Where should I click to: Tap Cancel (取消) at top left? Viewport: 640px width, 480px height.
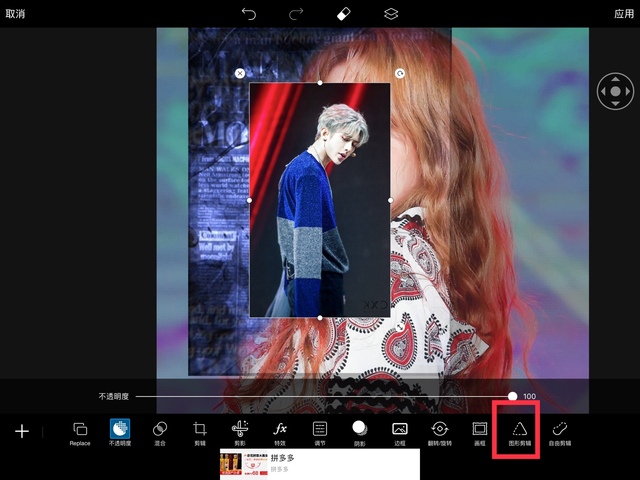15,14
